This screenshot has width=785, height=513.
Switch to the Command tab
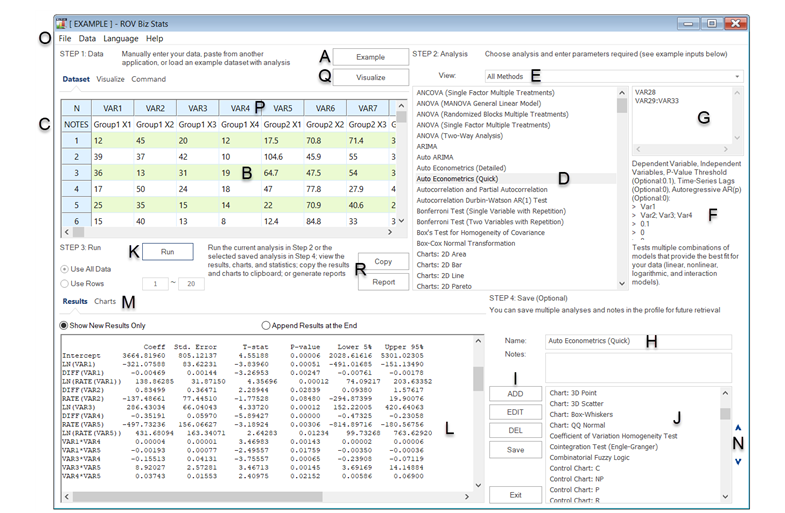[x=149, y=78]
